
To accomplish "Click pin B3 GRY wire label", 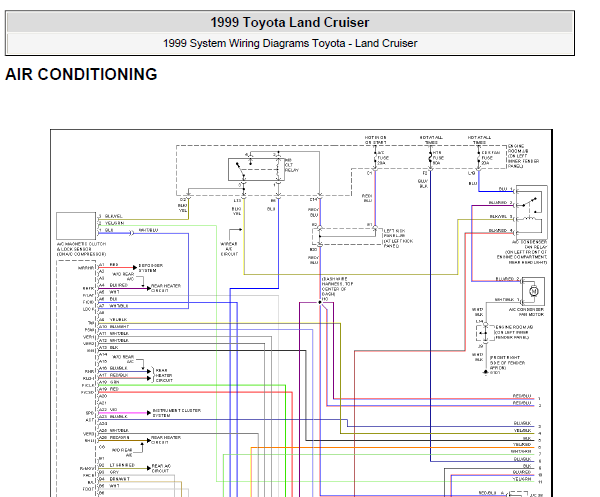I will (114, 472).
